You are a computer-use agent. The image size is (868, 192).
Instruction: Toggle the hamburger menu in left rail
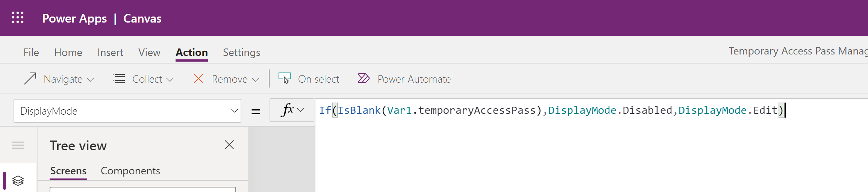(x=18, y=145)
